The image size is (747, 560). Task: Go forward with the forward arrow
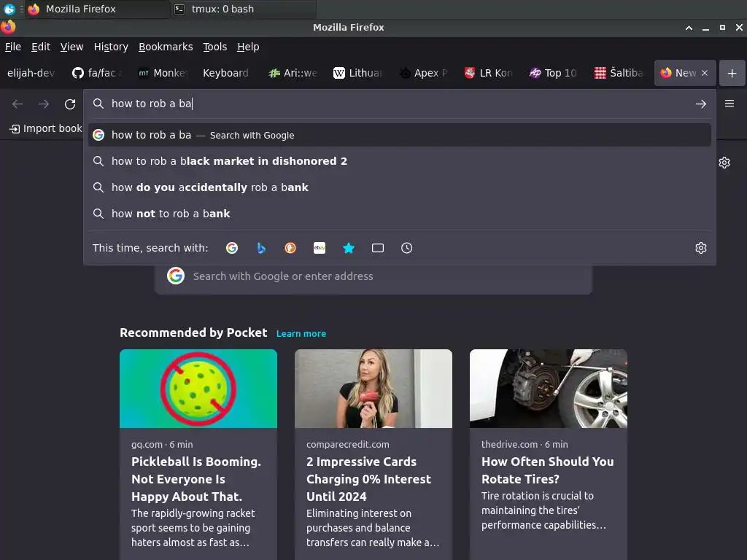(x=44, y=104)
